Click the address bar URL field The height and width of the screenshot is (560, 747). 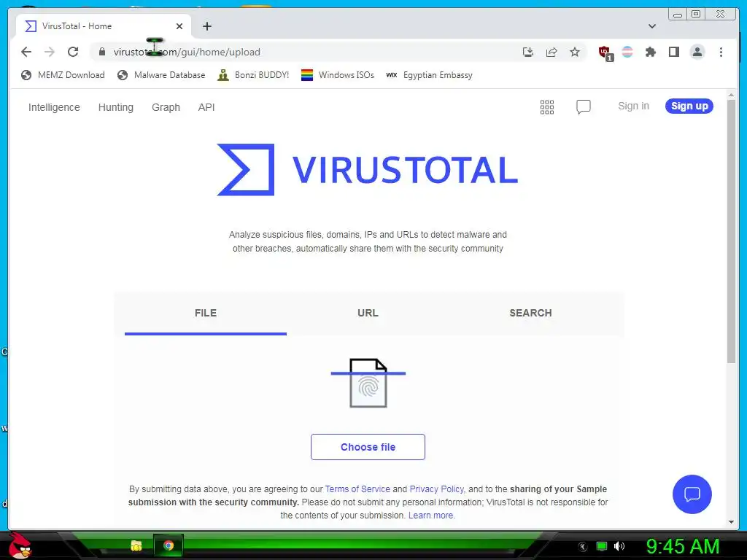click(x=305, y=52)
